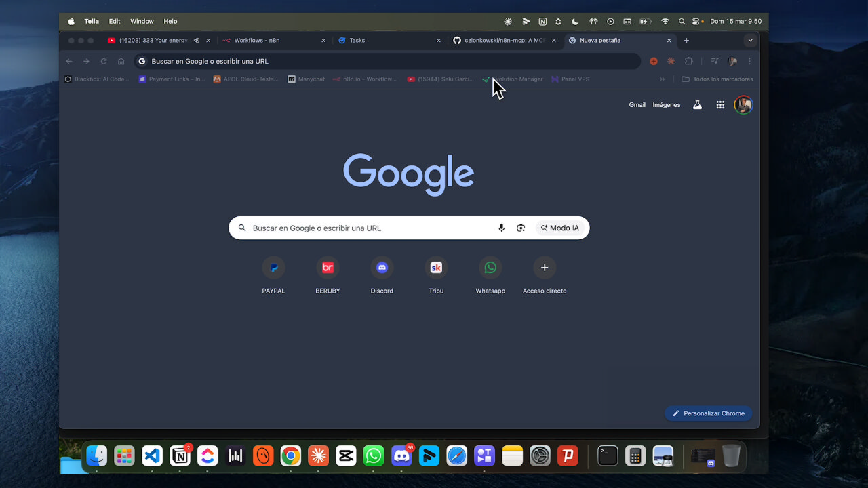This screenshot has height=488, width=868.
Task: Toggle Do Not Disturb moon icon in menu bar
Action: (x=575, y=22)
